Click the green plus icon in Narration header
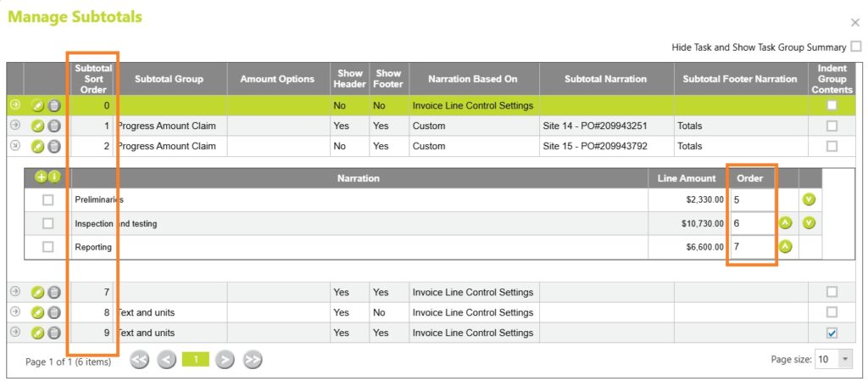This screenshot has height=381, width=868. coord(40,178)
